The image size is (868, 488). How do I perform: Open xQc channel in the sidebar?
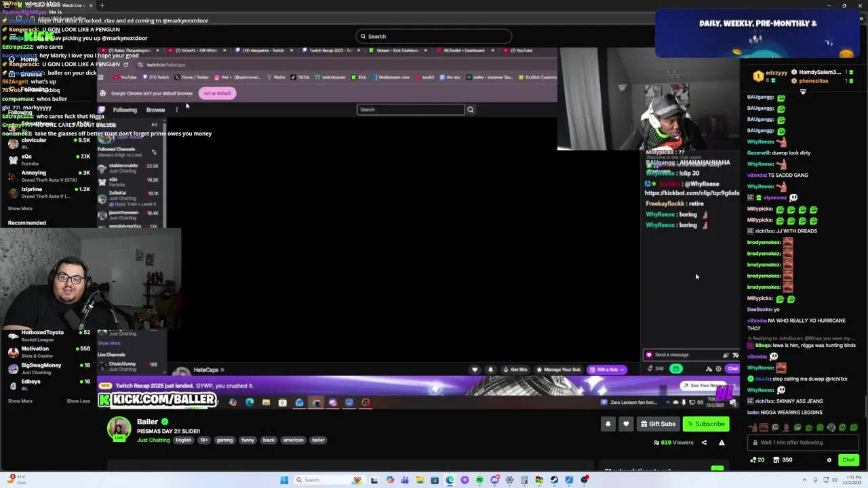[47, 159]
